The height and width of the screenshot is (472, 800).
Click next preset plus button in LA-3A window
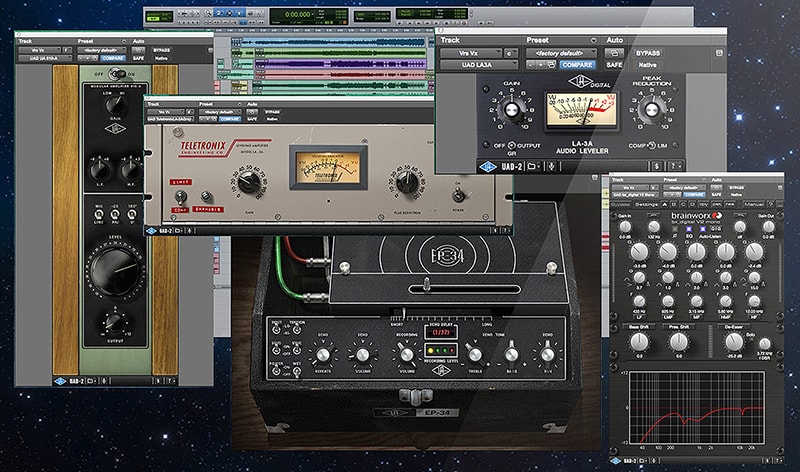click(541, 65)
